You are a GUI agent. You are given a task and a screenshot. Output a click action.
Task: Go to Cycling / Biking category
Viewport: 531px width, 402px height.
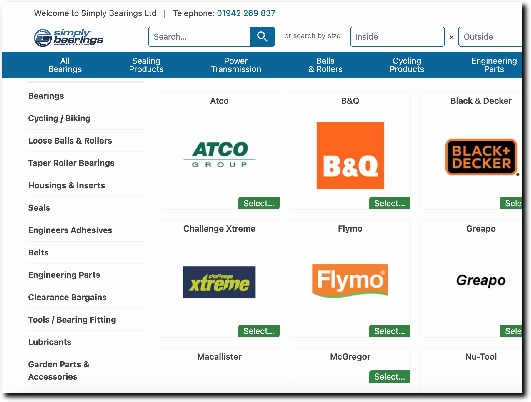[59, 119]
